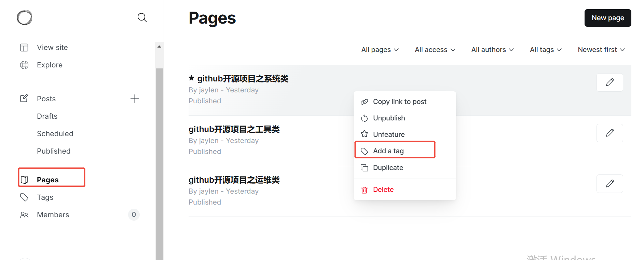Open the Members section
Viewport: 644px width, 260px height.
point(53,215)
